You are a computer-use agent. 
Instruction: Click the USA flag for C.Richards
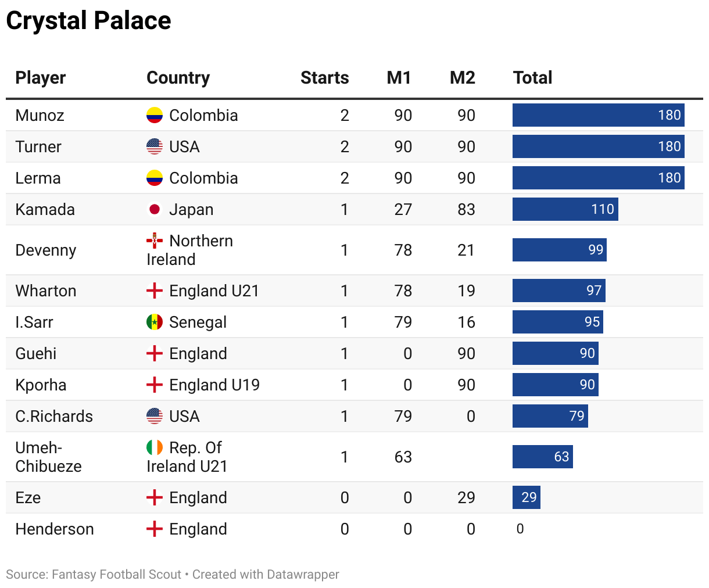point(154,416)
